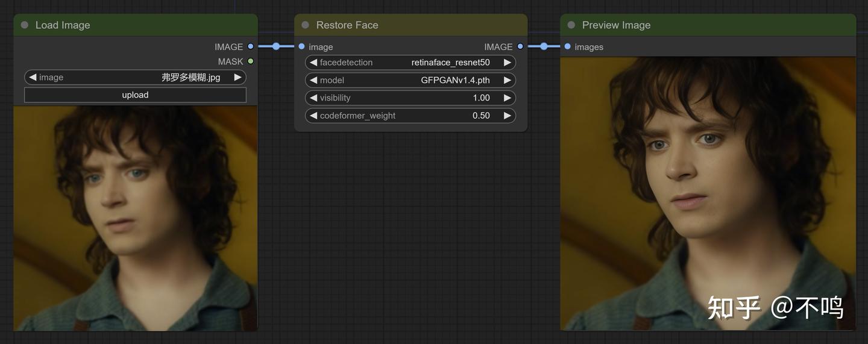This screenshot has height=344, width=868.
Task: Open model dropdown showing GFPGANv1.4.pth
Action: click(x=410, y=80)
